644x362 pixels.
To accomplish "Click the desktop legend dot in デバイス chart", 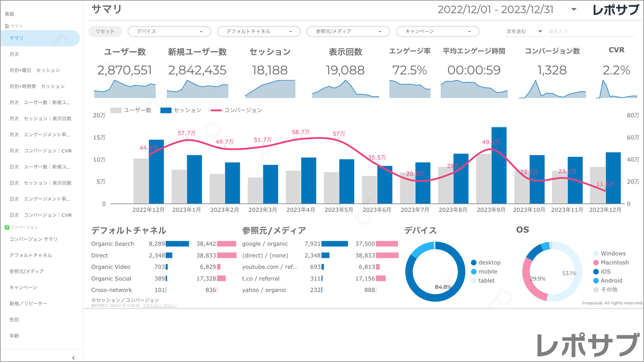I will coord(474,263).
